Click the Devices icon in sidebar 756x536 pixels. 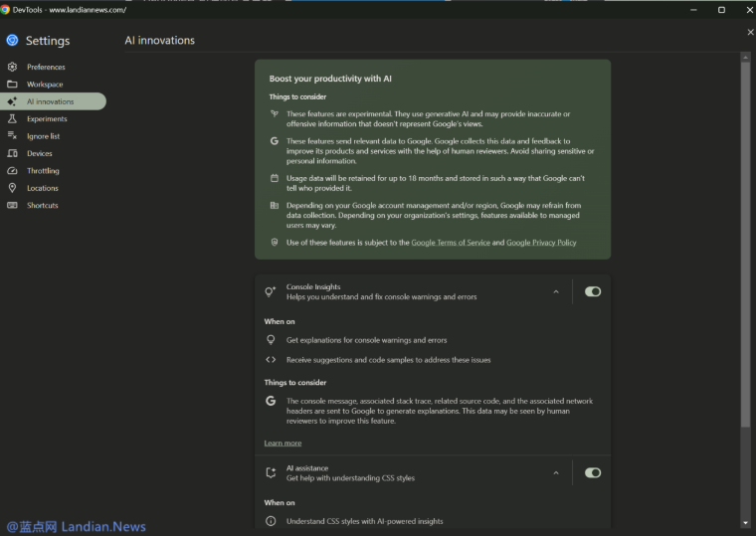click(x=12, y=153)
